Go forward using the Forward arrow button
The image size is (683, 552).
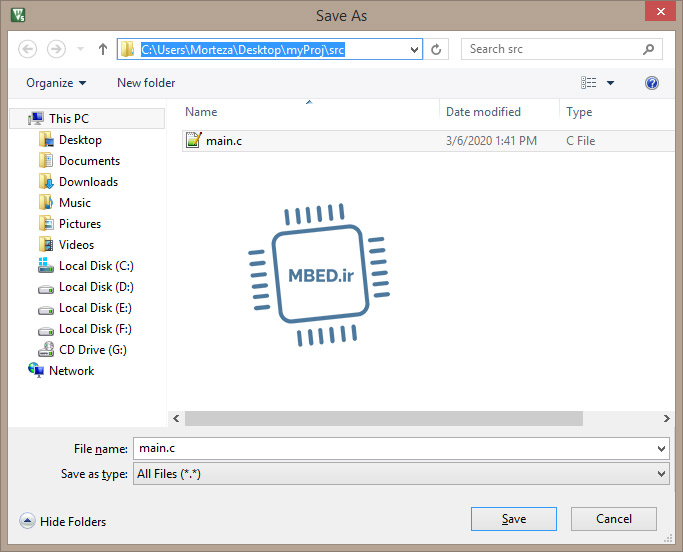tap(56, 49)
